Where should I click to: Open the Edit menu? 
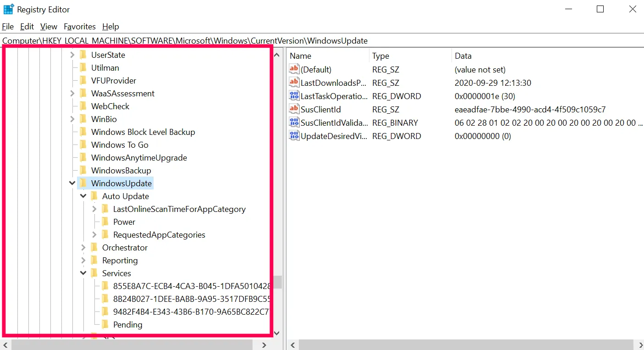[x=27, y=27]
